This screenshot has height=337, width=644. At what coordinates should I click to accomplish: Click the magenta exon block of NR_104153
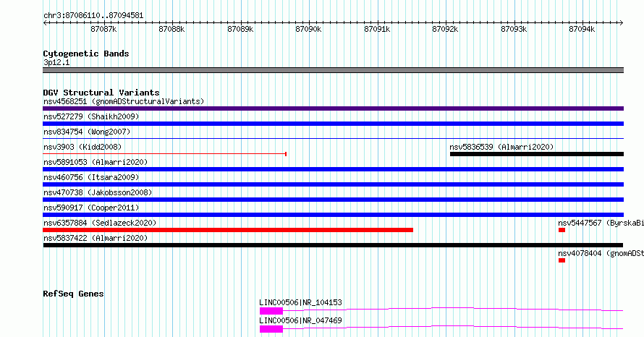271,311
